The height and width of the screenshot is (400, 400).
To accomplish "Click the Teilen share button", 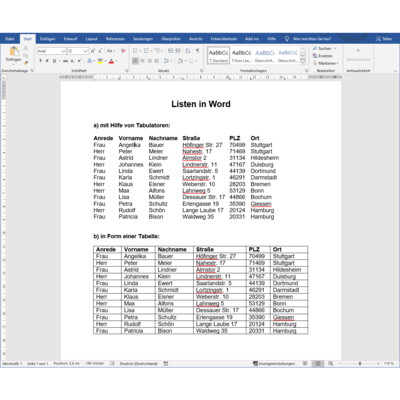I will [x=384, y=39].
